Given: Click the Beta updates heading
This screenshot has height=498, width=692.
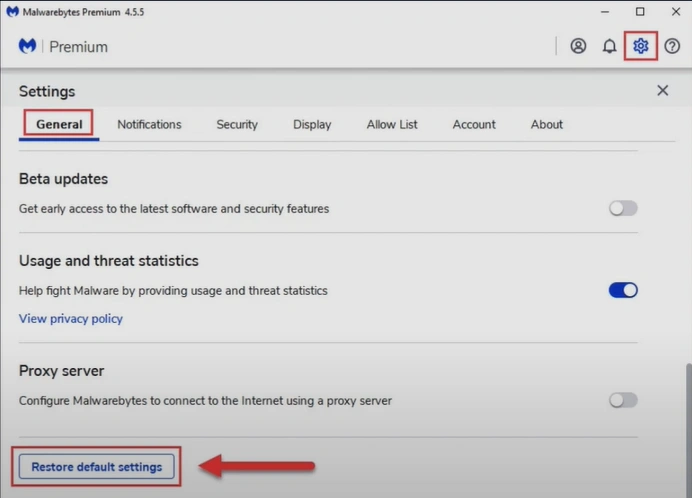Looking at the screenshot, I should [x=63, y=179].
